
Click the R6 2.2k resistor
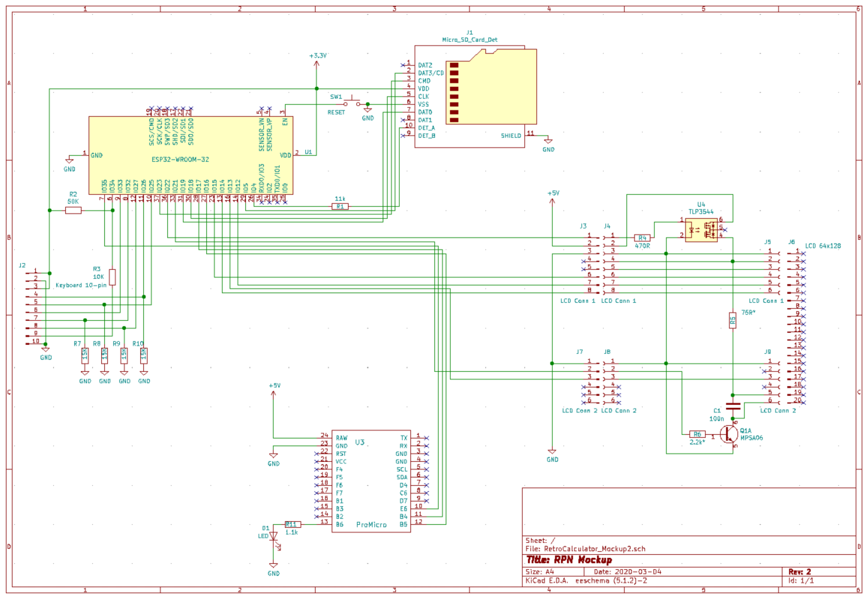tap(697, 434)
